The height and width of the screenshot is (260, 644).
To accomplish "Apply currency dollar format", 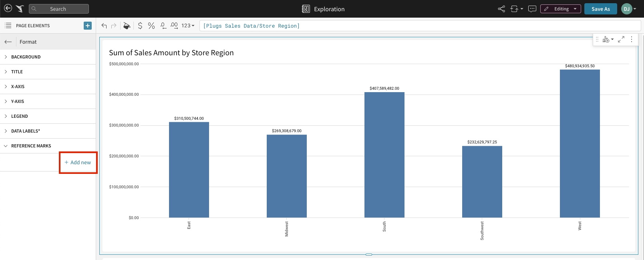I will 140,26.
